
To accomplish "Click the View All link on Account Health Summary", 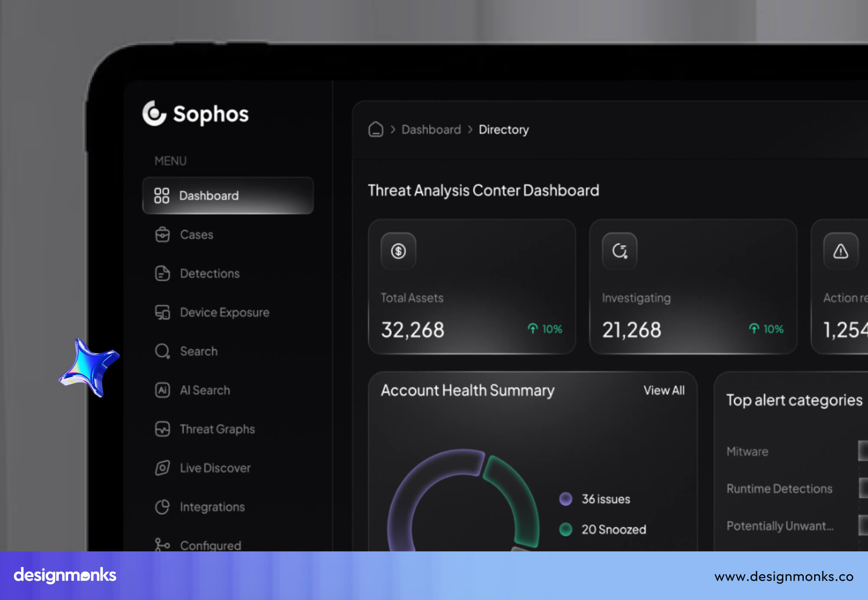I will (664, 390).
